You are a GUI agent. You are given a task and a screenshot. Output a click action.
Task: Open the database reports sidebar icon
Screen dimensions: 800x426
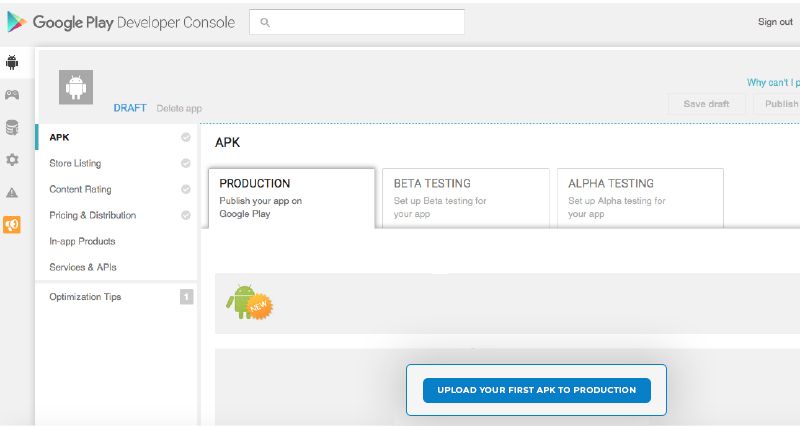(12, 127)
